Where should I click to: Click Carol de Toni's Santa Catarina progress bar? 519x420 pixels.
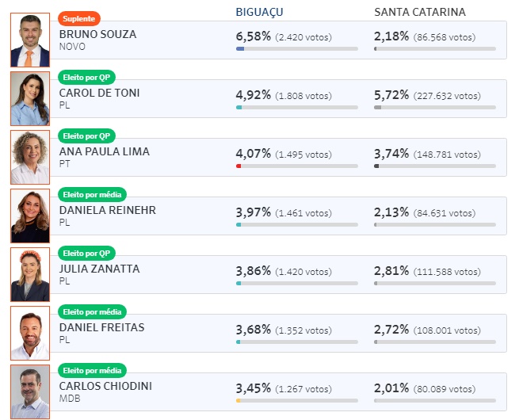coord(434,108)
